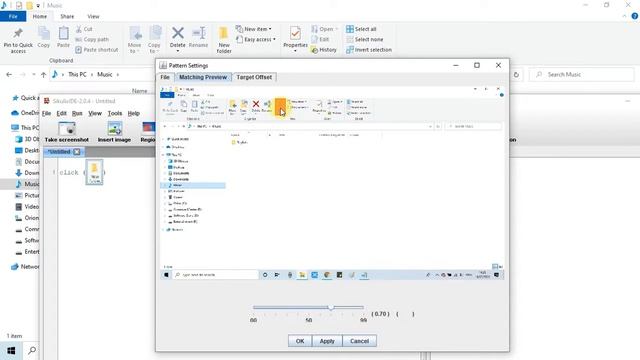Image resolution: width=640 pixels, height=360 pixels.
Task: Click Select none in Explorer ribbon
Action: pyautogui.click(x=364, y=39)
